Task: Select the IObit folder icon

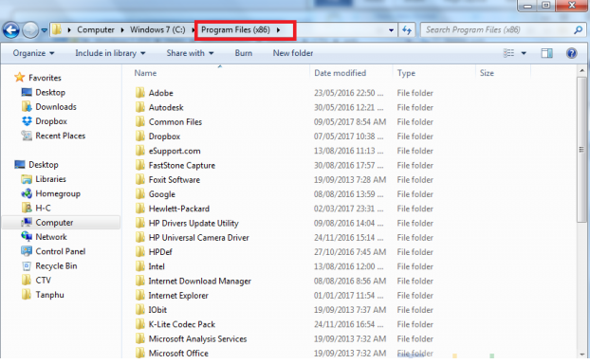Action: click(x=140, y=309)
